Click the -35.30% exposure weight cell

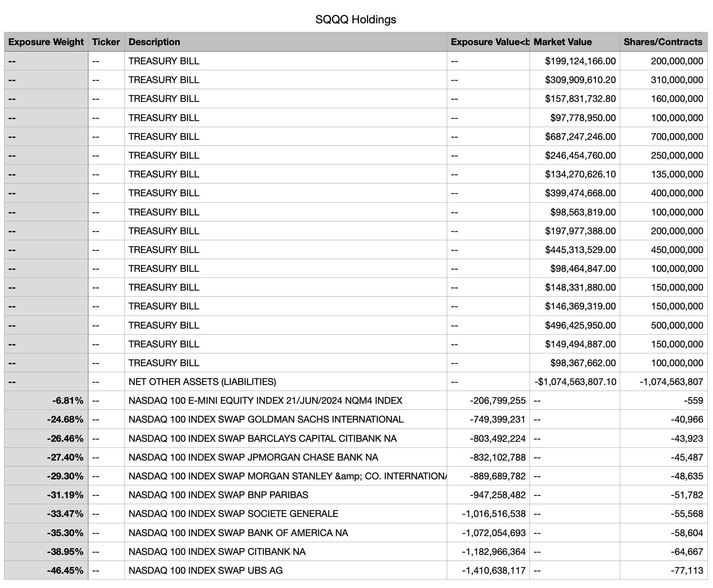click(46, 533)
